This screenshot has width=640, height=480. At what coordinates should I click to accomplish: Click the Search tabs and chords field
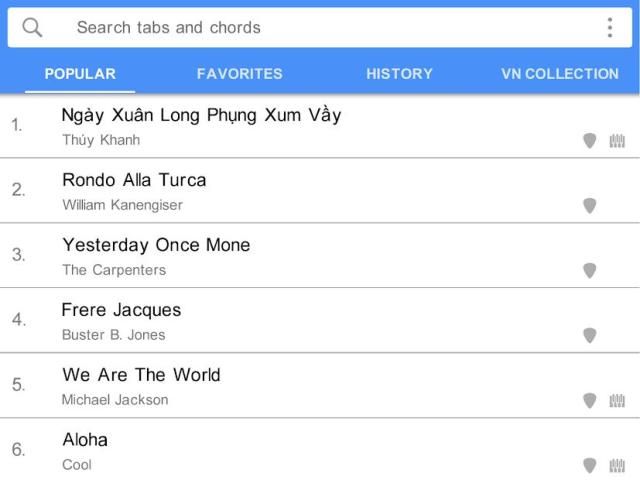(300, 28)
